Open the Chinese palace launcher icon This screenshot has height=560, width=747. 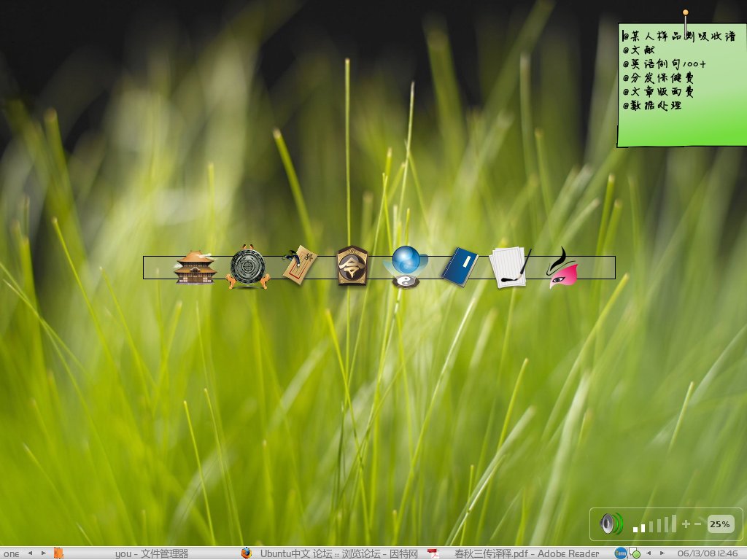click(x=195, y=268)
